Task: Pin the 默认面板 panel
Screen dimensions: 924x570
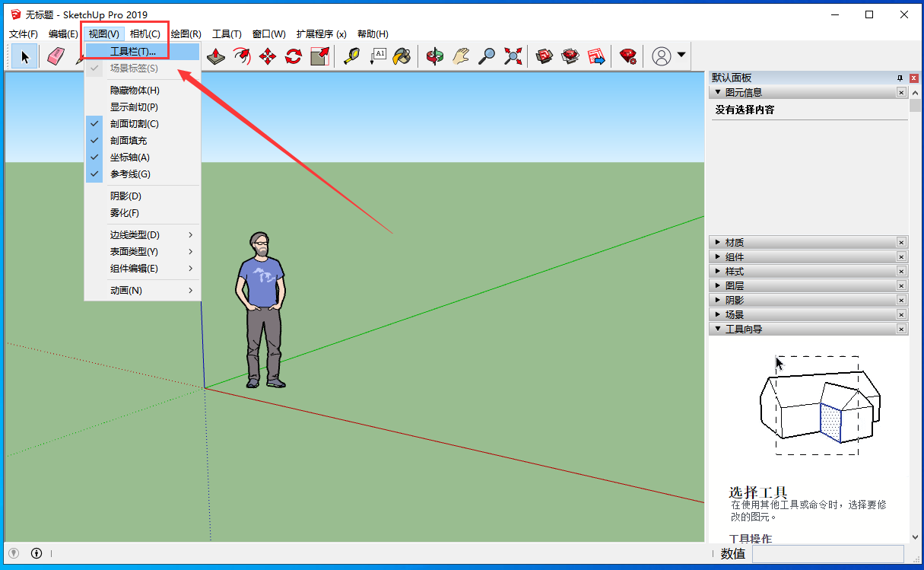Action: [x=899, y=77]
